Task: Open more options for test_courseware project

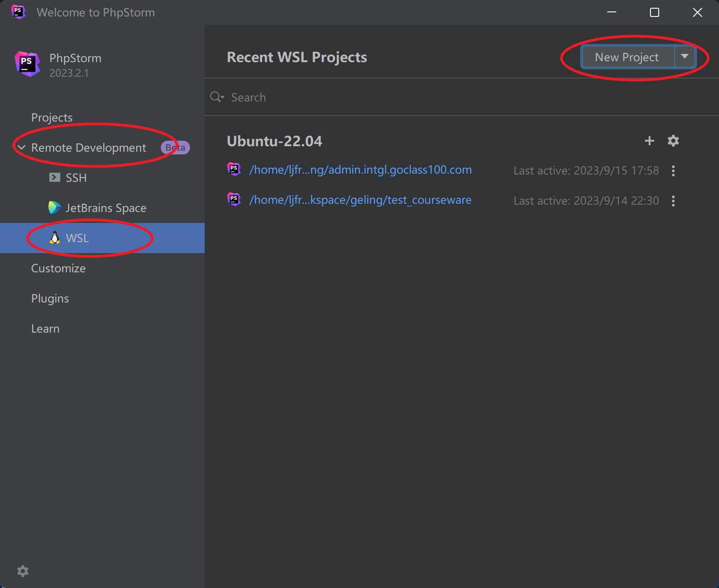Action: coord(673,201)
